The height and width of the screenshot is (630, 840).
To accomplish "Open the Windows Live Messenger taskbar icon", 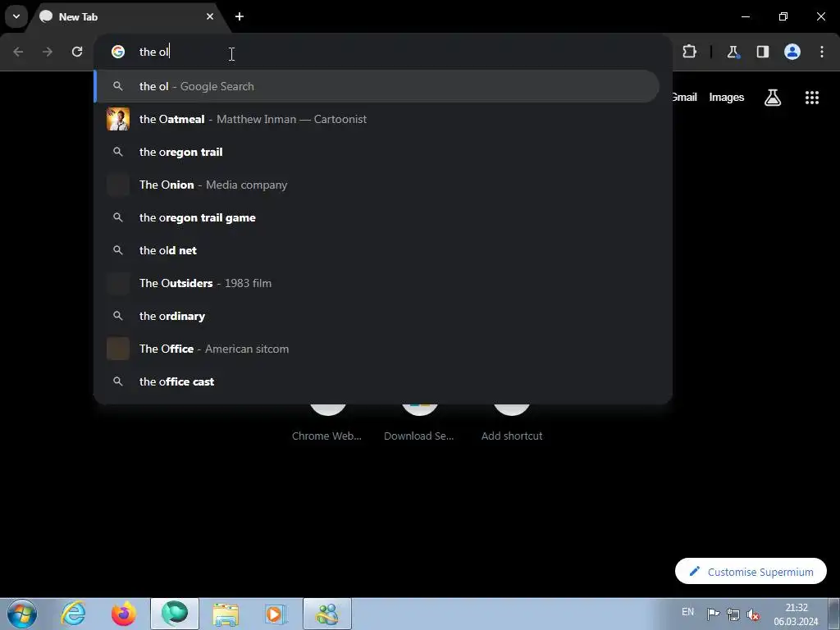I will tap(327, 614).
